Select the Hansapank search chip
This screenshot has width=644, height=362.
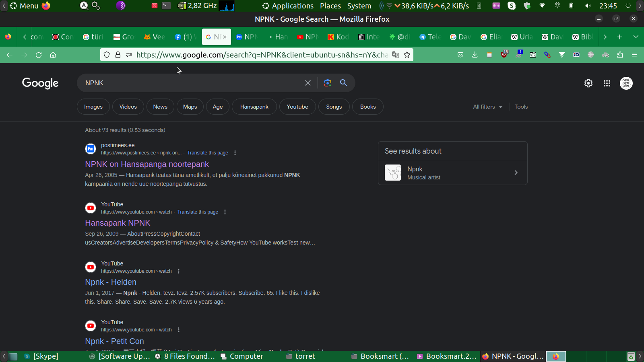click(x=254, y=107)
